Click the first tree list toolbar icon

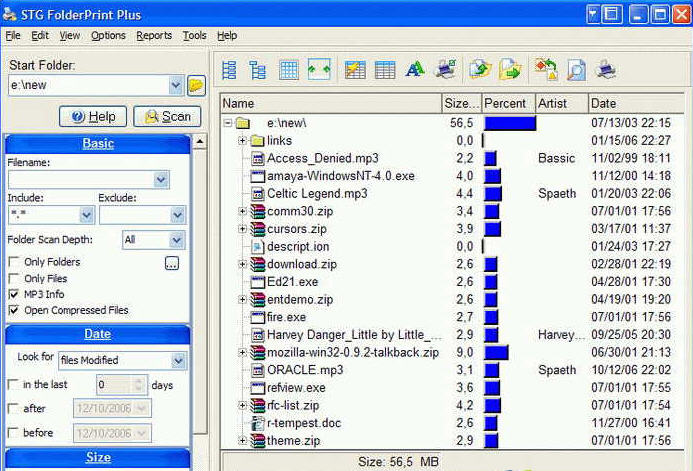(x=230, y=70)
